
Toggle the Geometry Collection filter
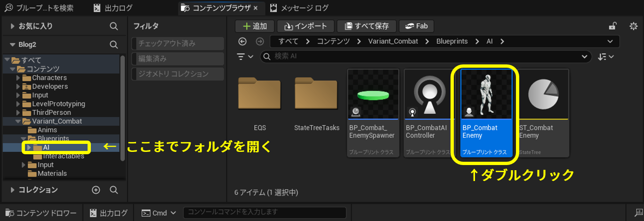coord(177,74)
